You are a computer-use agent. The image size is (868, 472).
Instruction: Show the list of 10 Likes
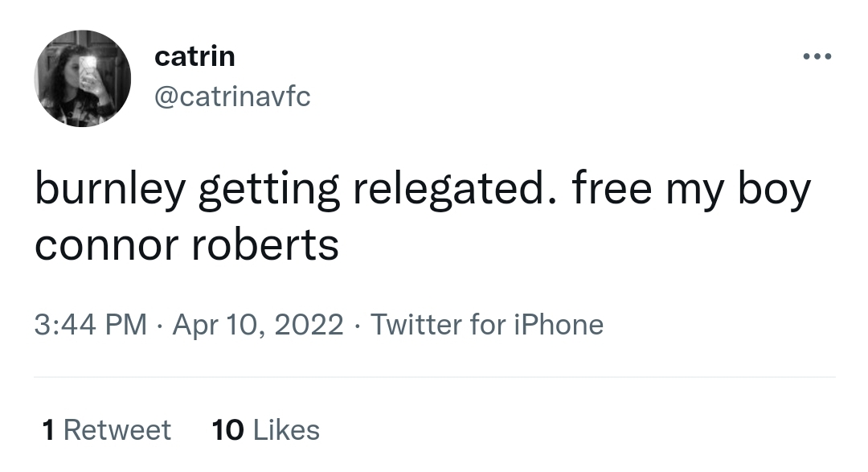(x=265, y=430)
